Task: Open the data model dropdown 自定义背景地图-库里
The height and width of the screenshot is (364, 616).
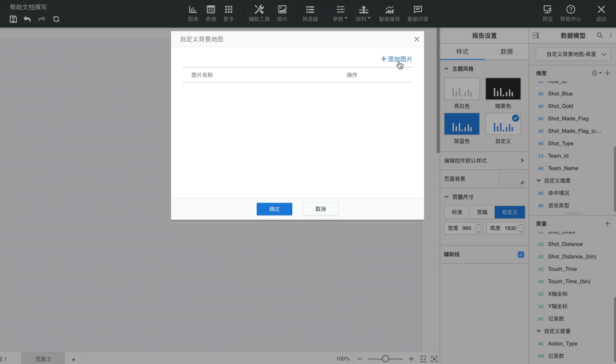Action: tap(572, 54)
